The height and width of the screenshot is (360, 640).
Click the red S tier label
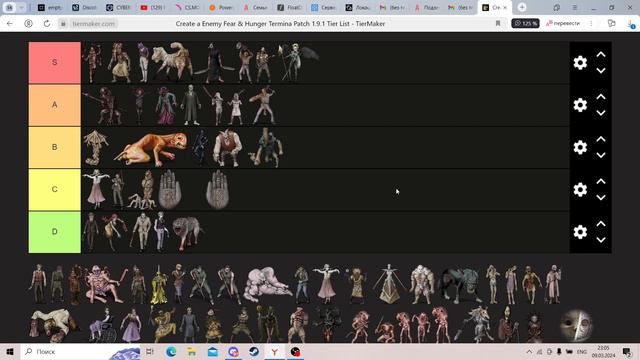55,62
